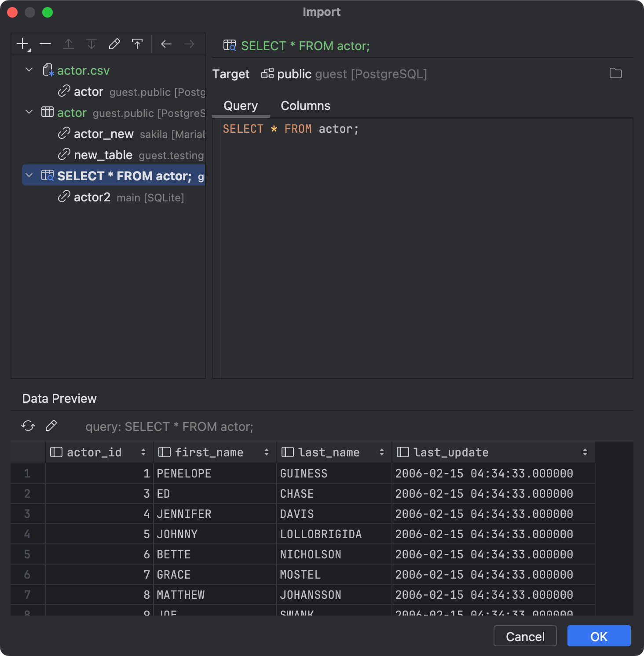Sort the last_update column
Screen dimensions: 644x656
coord(585,452)
